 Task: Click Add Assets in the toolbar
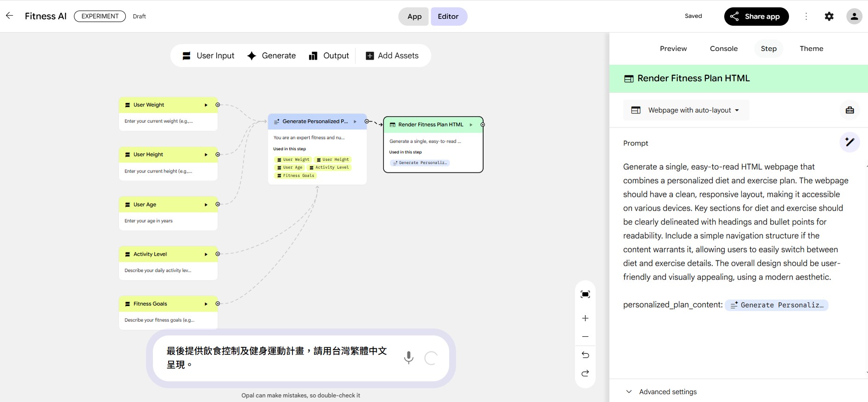coord(392,56)
